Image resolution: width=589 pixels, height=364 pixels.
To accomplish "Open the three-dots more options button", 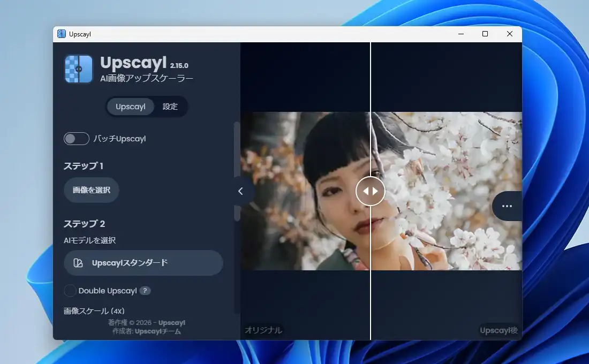I will 507,206.
